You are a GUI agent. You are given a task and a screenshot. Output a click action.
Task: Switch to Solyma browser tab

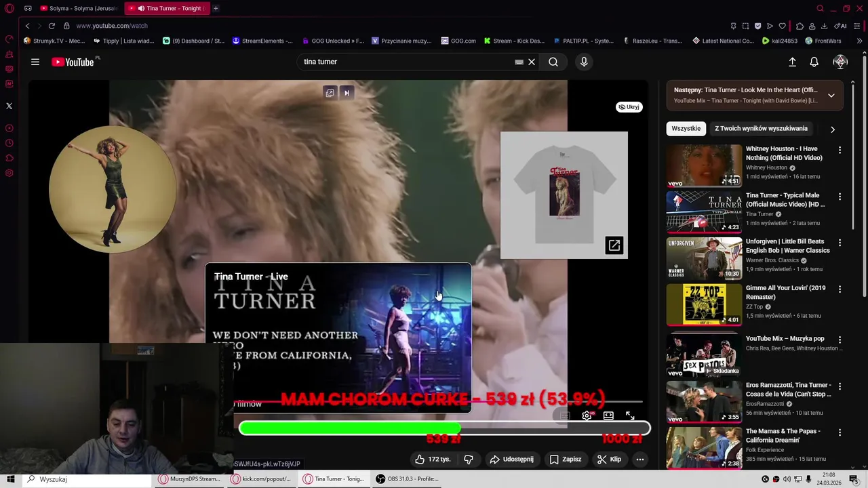[x=79, y=8]
